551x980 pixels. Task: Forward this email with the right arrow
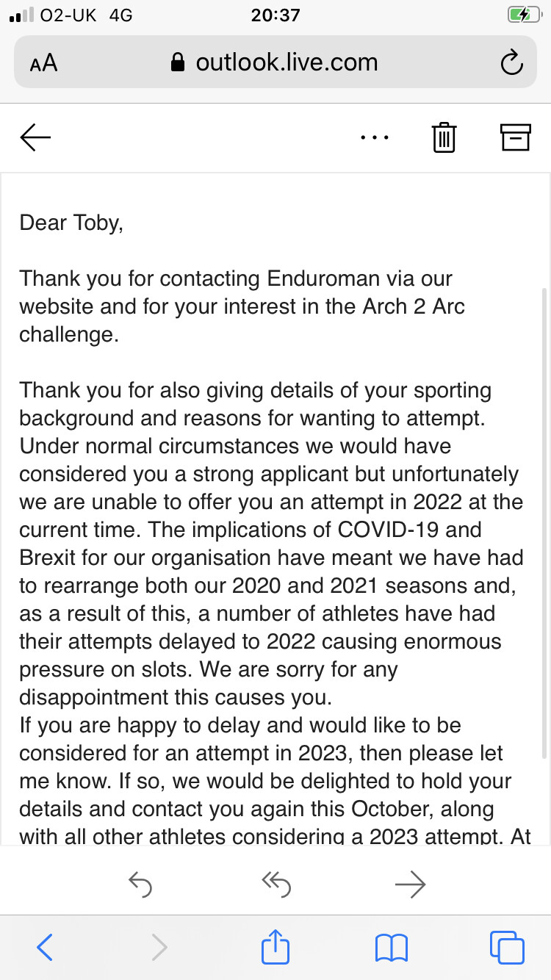pos(410,884)
